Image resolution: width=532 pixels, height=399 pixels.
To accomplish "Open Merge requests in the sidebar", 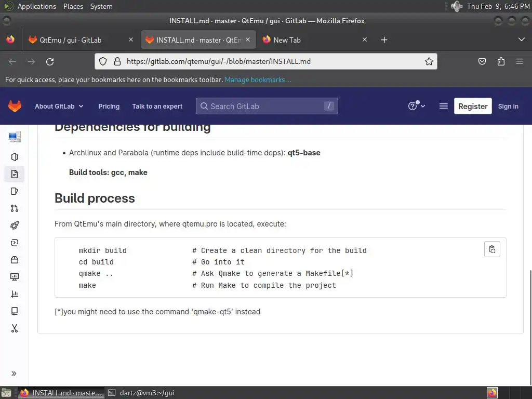I will pos(14,208).
